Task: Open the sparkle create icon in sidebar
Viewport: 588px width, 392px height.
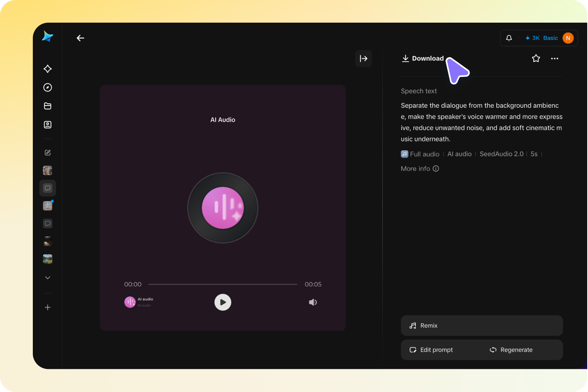Action: point(48,69)
